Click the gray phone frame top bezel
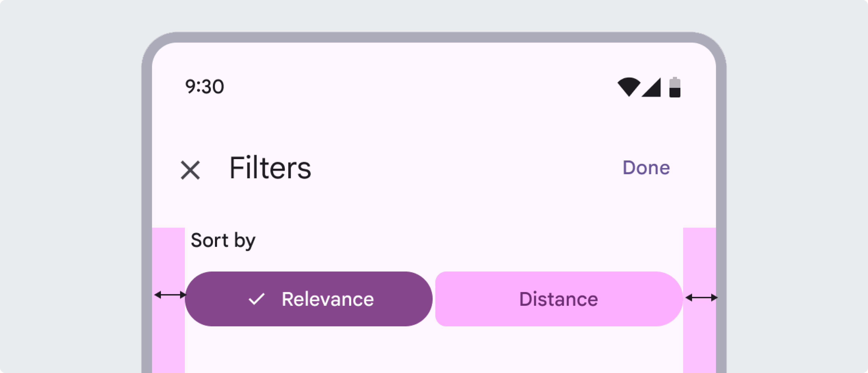Image resolution: width=868 pixels, height=373 pixels. 434,37
